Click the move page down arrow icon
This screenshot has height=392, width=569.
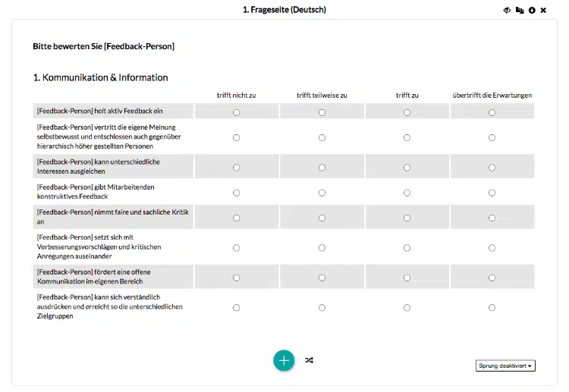click(532, 10)
